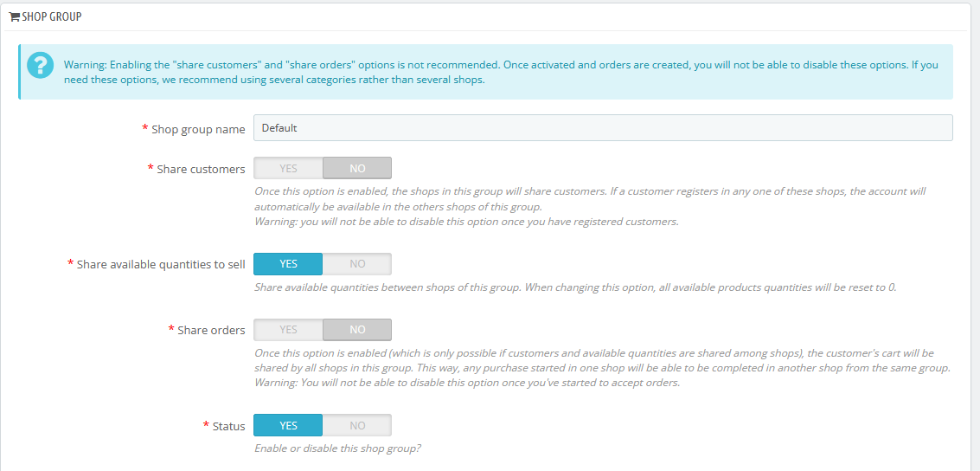Image resolution: width=980 pixels, height=471 pixels.
Task: Click the question mark info icon
Action: pos(39,65)
